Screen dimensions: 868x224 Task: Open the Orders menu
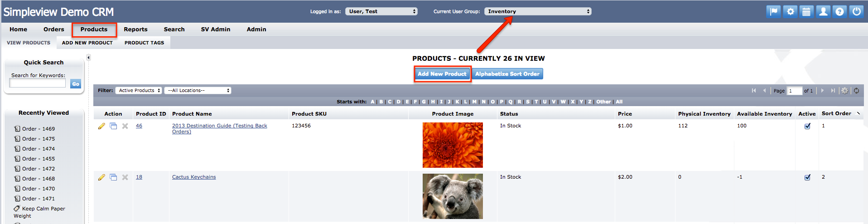[x=54, y=29]
